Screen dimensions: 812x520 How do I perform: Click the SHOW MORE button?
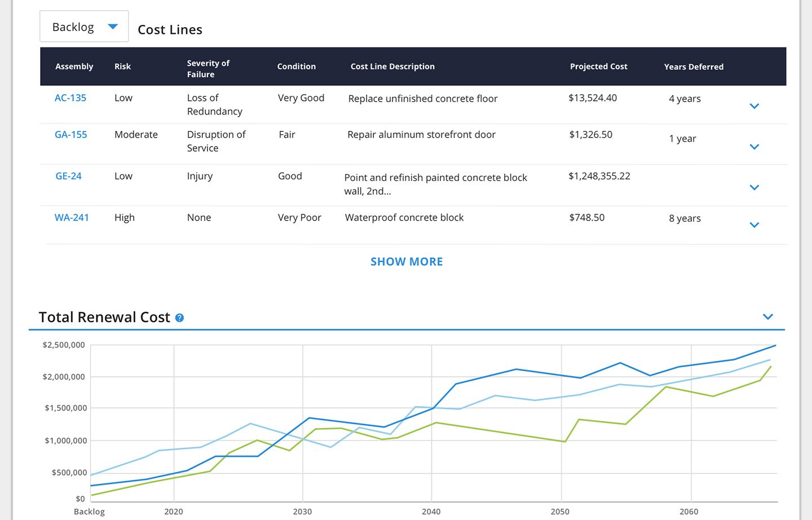[407, 262]
